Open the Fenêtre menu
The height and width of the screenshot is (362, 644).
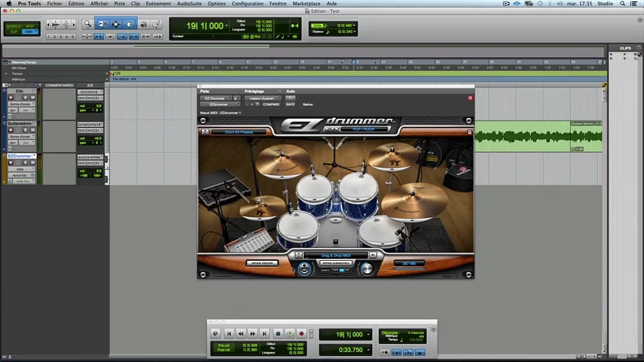coord(278,3)
